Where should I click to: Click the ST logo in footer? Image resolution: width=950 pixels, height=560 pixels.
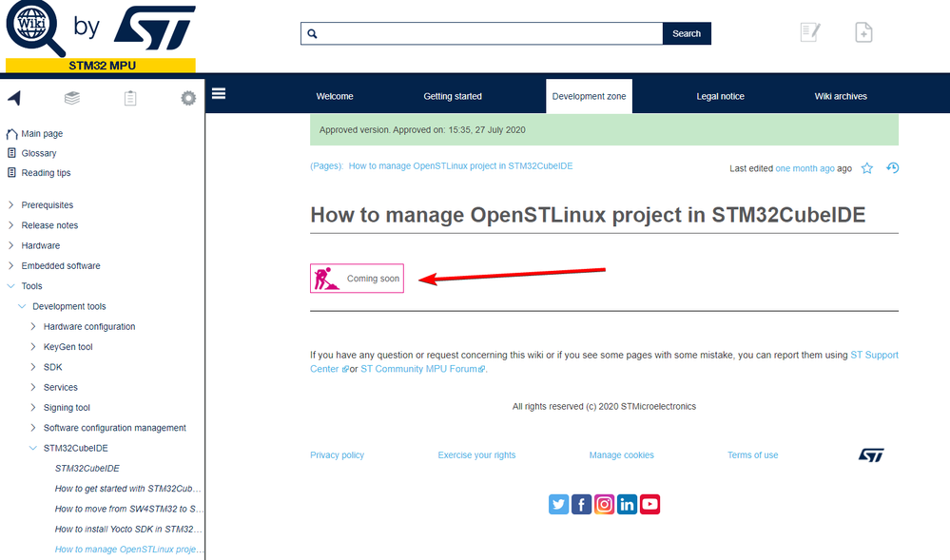pos(871,455)
